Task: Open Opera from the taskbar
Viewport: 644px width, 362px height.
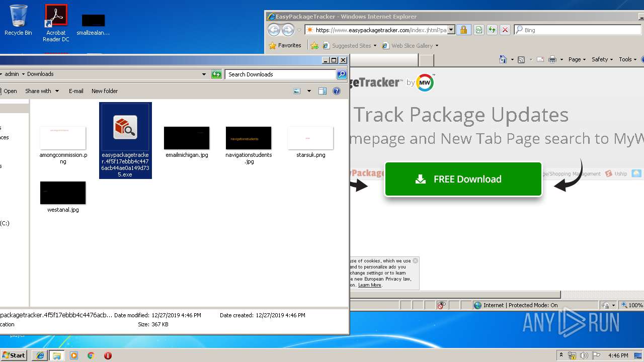Action: 108,355
